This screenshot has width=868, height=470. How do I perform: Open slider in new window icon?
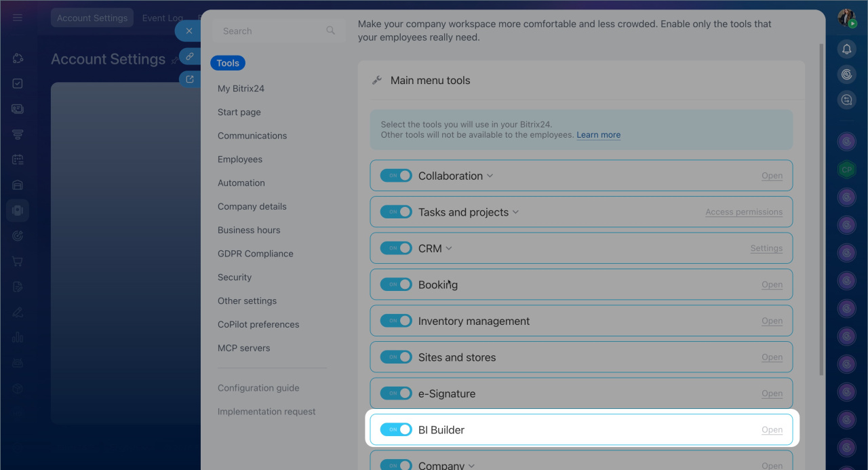pos(189,79)
